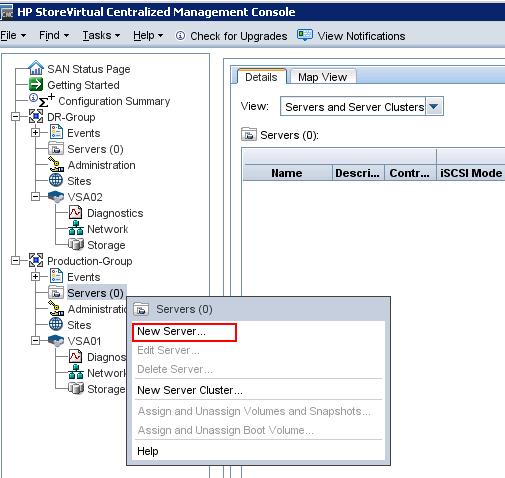Select New Server Cluster... menu entry
Viewport: 505px width, 478px height.
(190, 390)
